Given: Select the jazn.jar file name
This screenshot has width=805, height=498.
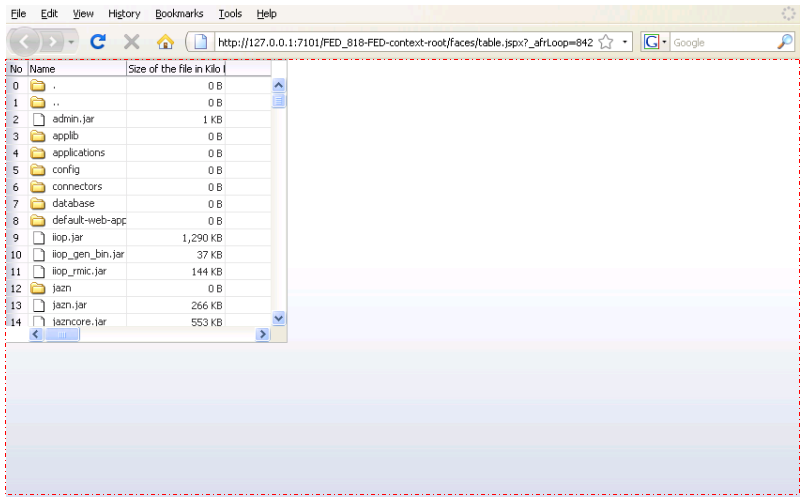Looking at the screenshot, I should point(69,305).
